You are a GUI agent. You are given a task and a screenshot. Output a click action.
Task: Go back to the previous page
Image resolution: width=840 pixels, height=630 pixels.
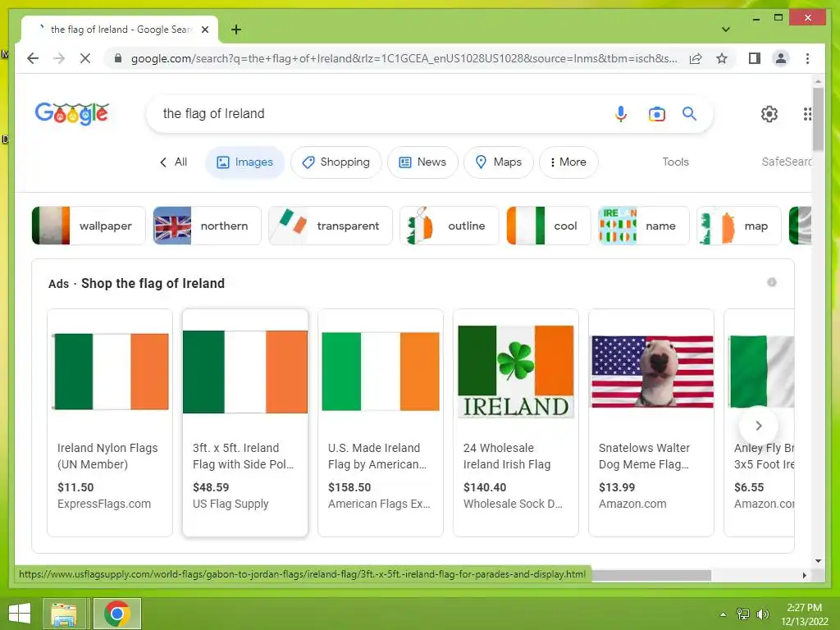(33, 58)
